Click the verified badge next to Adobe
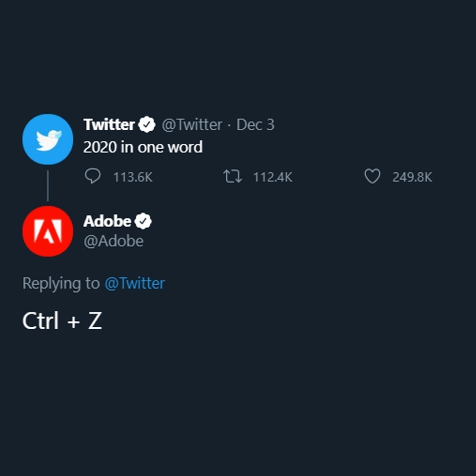The image size is (476, 476). pyautogui.click(x=143, y=221)
